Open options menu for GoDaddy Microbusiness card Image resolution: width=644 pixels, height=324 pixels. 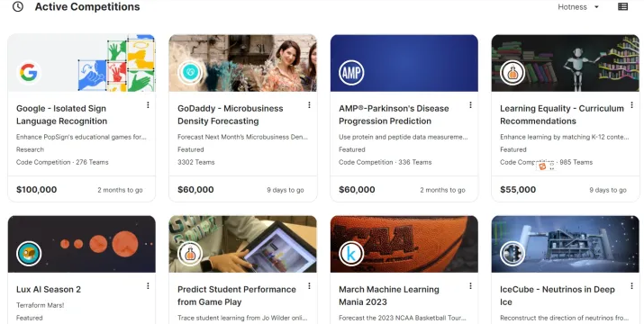point(309,105)
